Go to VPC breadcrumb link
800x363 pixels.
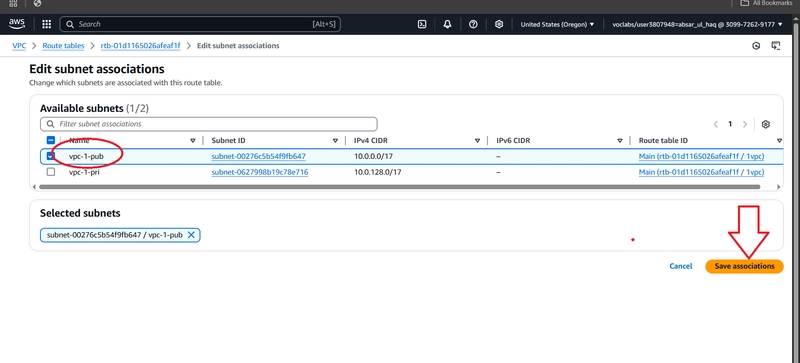(x=19, y=45)
